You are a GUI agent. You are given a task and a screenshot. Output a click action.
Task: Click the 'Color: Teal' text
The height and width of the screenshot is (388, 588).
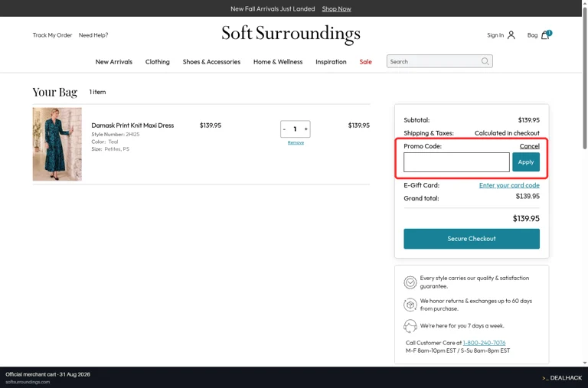click(x=105, y=142)
